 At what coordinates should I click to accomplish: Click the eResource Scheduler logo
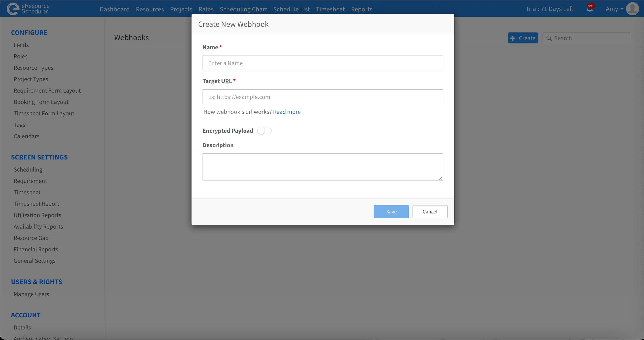click(x=27, y=9)
